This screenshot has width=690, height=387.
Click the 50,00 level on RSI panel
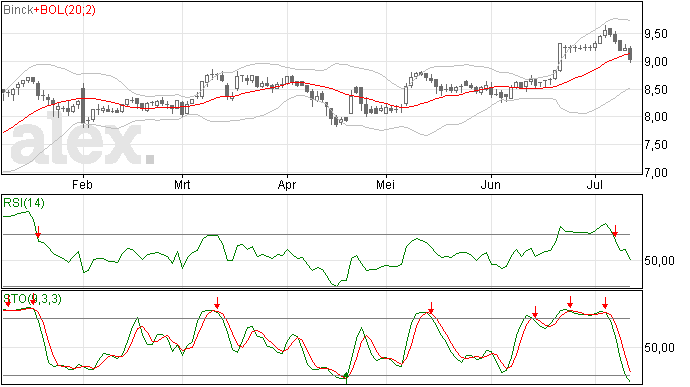coord(659,261)
